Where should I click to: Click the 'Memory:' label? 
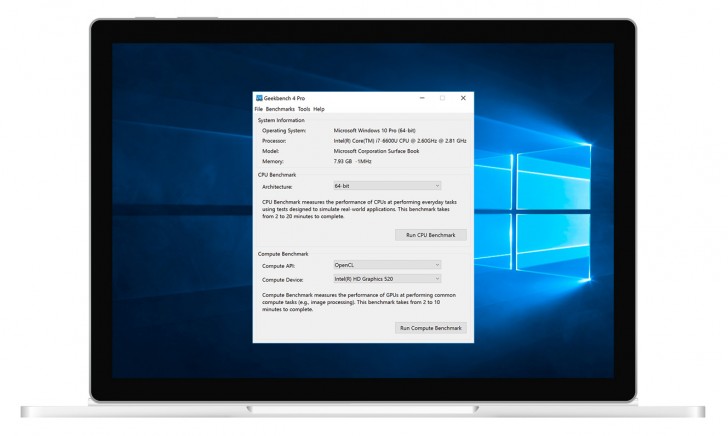coord(273,161)
